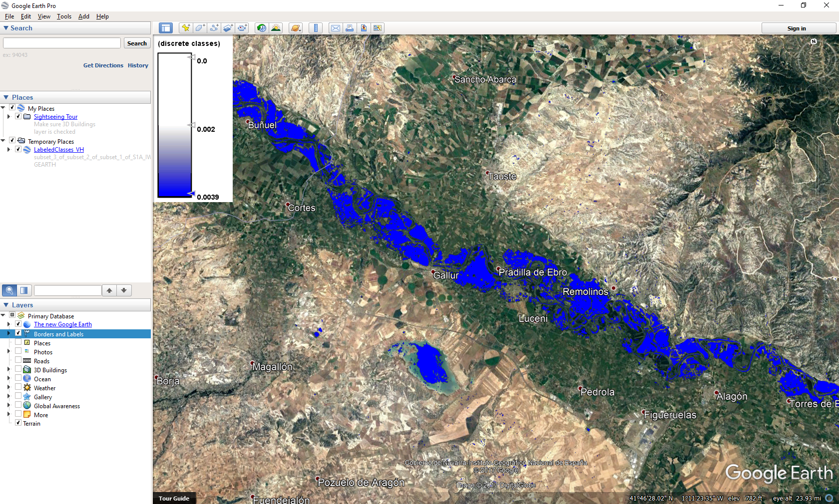839x504 pixels.
Task: Click the 0.002 marker on legend color ramp
Action: [192, 125]
